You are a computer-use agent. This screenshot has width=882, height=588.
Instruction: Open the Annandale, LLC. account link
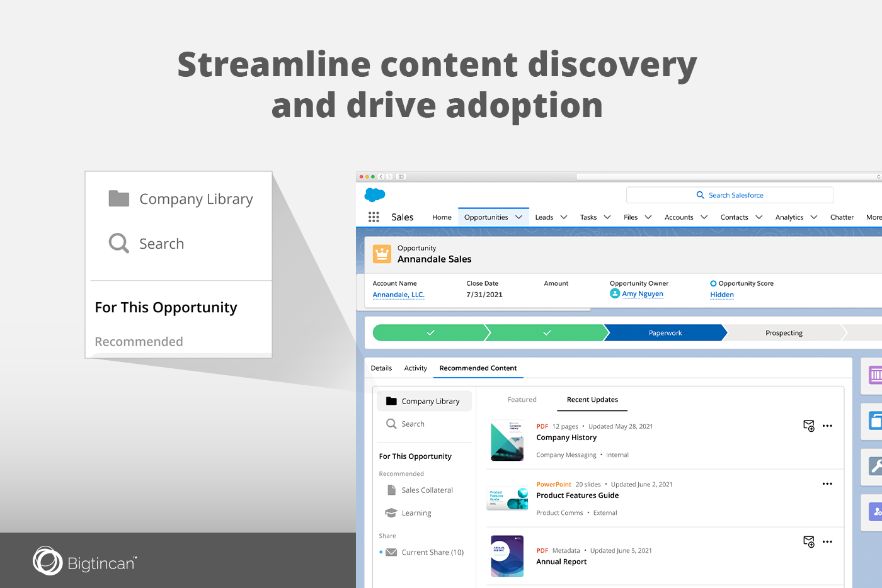[x=398, y=295]
